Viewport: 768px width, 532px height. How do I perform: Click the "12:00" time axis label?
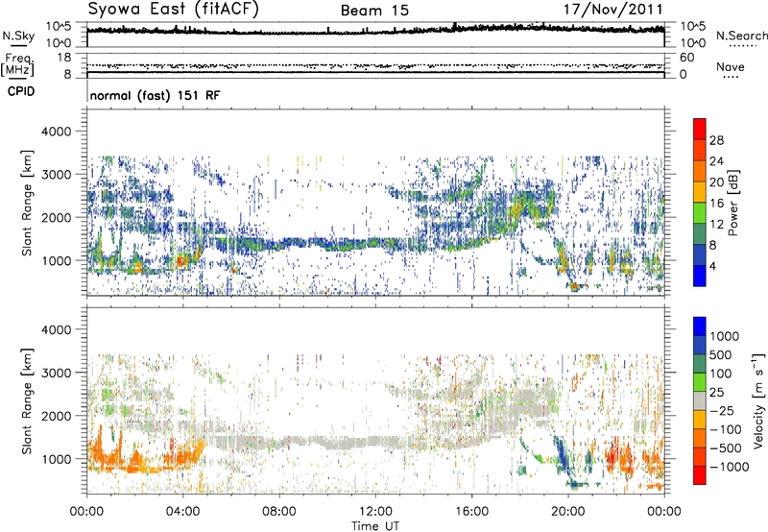pos(375,512)
